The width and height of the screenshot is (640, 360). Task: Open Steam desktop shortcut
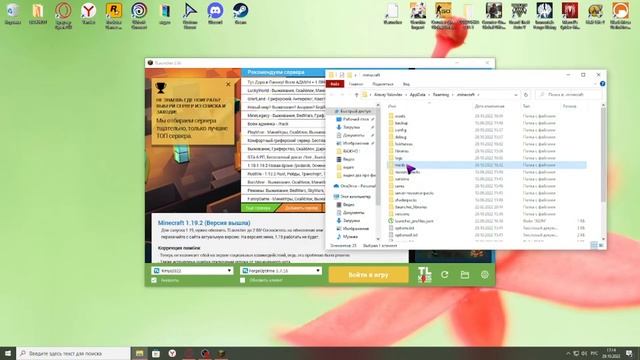240,13
